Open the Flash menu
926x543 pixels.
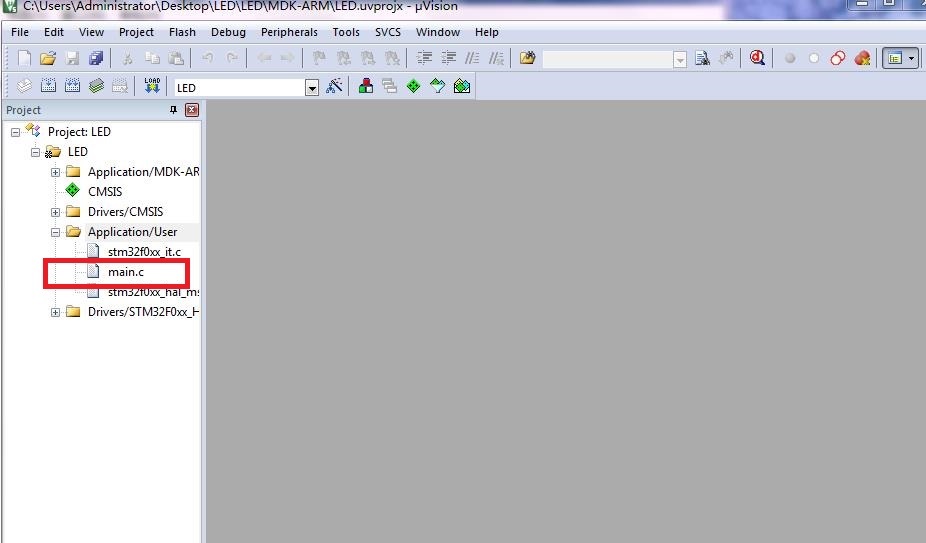182,32
